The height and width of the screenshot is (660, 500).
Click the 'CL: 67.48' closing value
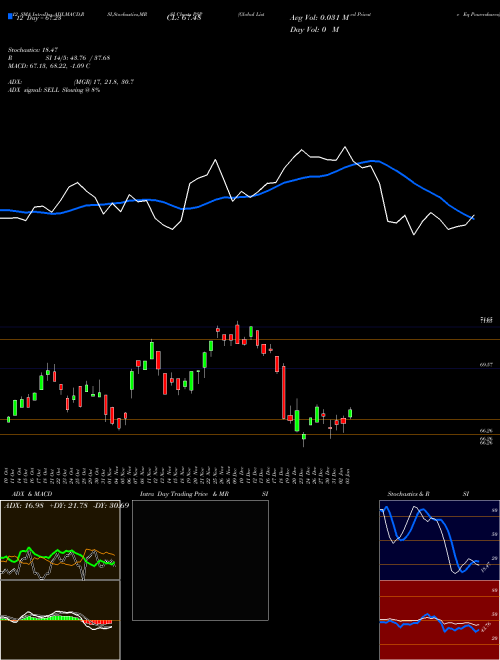(x=184, y=18)
